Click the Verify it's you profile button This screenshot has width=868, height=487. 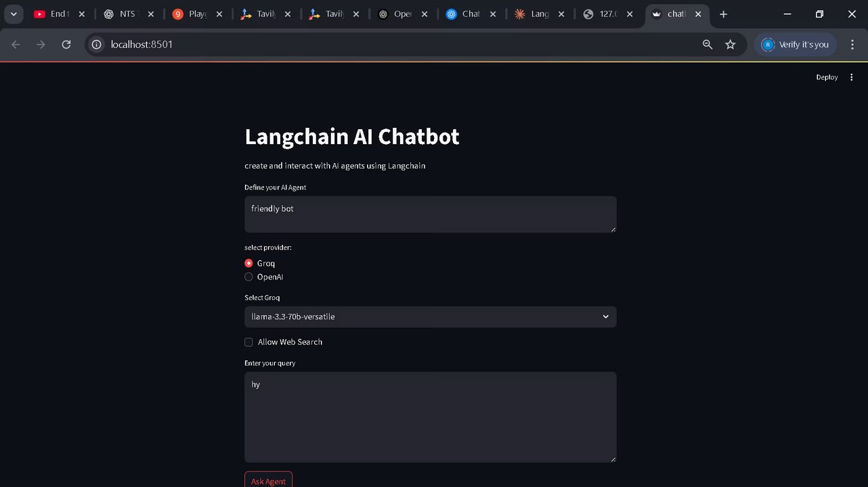[796, 45]
